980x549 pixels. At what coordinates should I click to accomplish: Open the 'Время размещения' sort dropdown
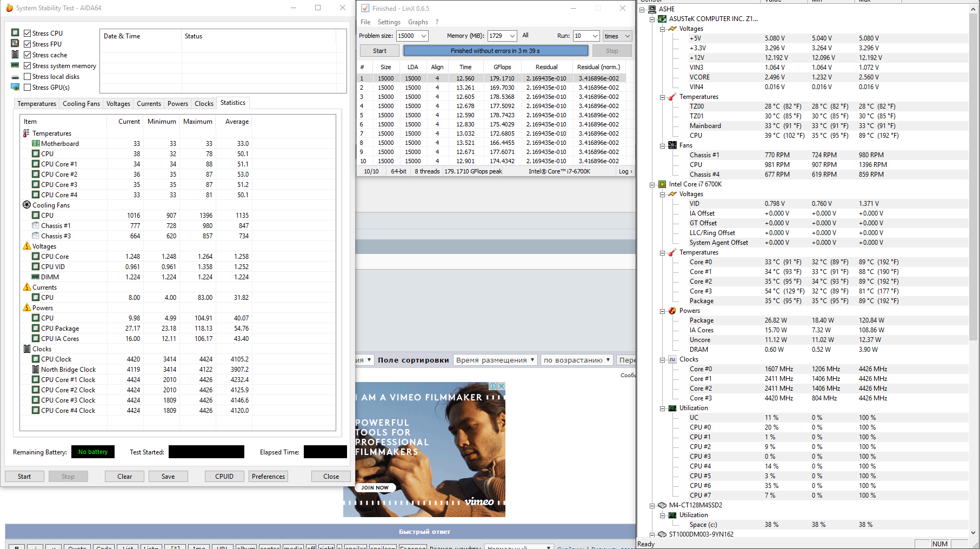tap(495, 360)
